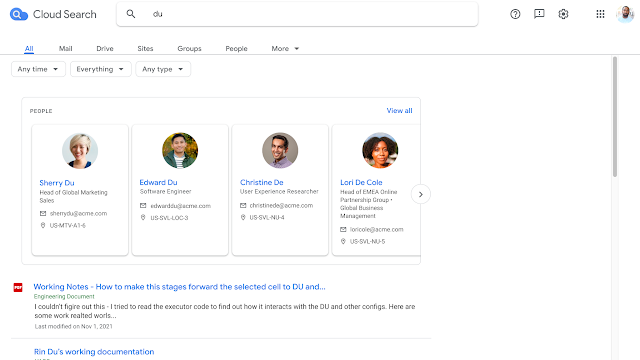Click the mail icon next to sherrydu@acme.com
This screenshot has width=640, height=360.
coord(43,213)
